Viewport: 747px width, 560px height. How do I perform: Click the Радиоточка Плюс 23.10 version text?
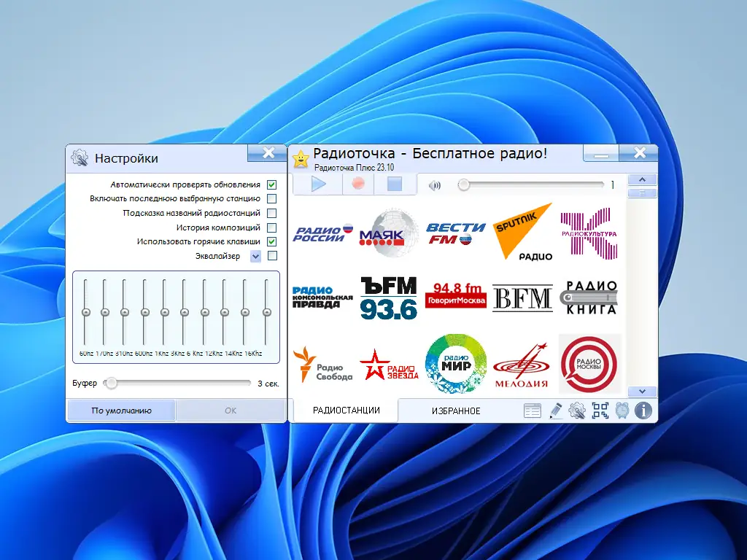point(354,168)
